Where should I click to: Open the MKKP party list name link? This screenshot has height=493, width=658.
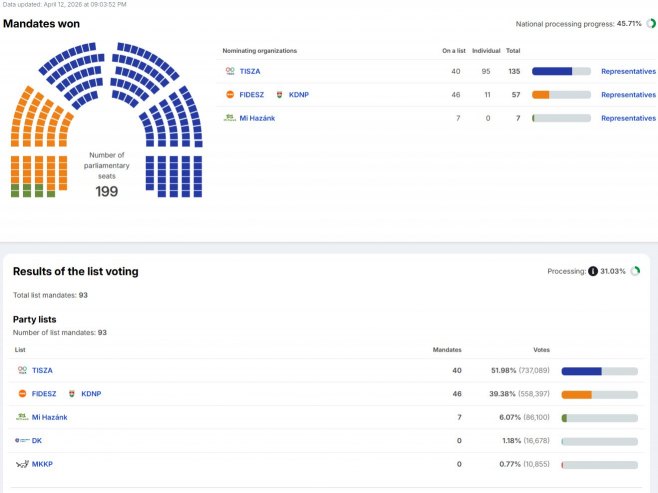pos(41,464)
